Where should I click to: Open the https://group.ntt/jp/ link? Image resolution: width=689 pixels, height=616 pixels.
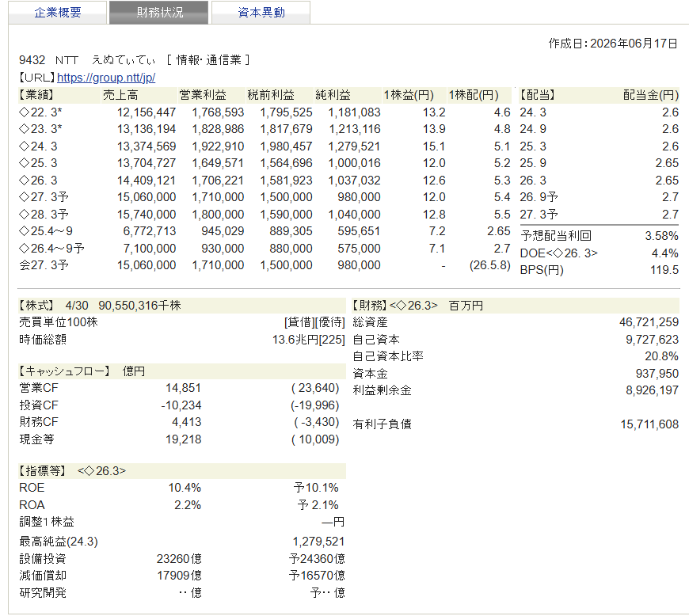click(x=106, y=78)
